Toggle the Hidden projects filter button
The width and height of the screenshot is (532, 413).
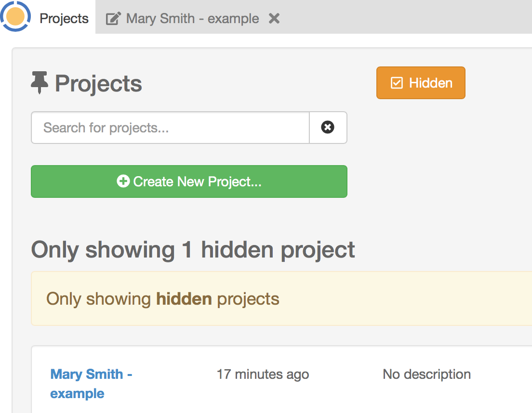tap(421, 83)
